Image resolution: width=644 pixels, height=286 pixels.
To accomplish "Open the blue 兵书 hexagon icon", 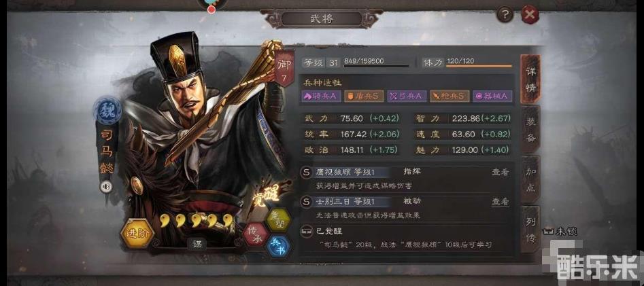I will tap(277, 247).
